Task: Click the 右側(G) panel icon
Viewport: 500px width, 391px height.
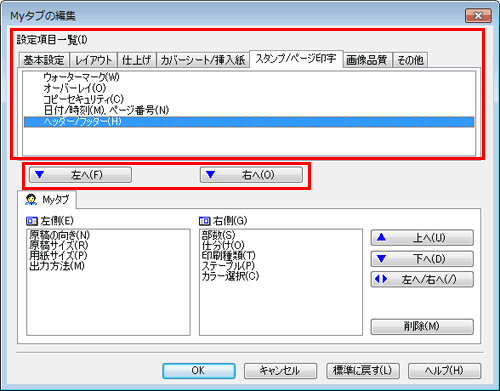Action: pos(205,221)
